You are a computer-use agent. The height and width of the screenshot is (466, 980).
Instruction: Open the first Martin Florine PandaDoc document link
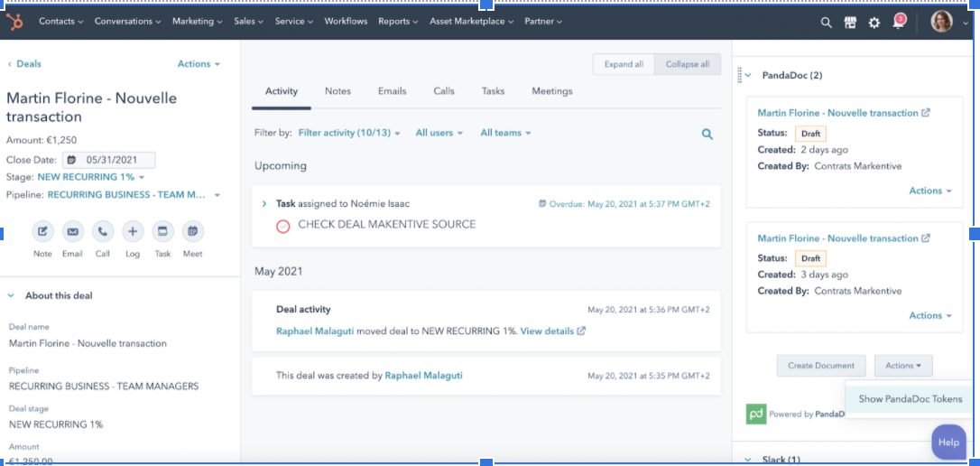[837, 113]
